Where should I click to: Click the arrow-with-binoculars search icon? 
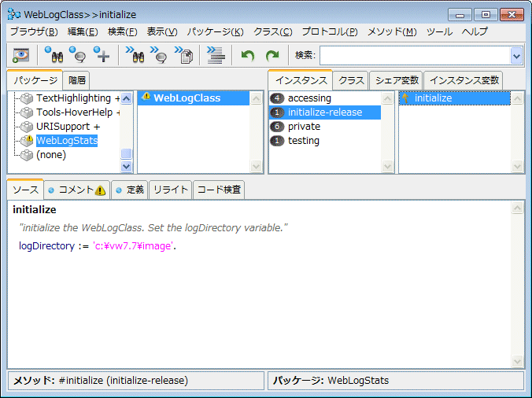pos(135,55)
